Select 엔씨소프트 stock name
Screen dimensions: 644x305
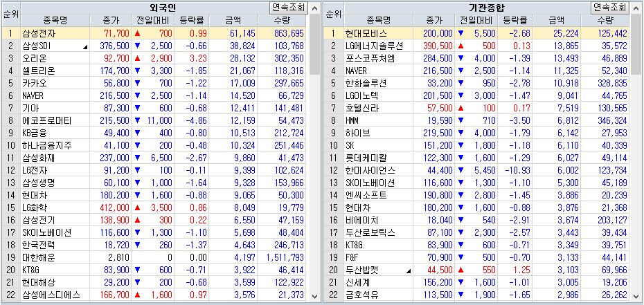click(367, 196)
